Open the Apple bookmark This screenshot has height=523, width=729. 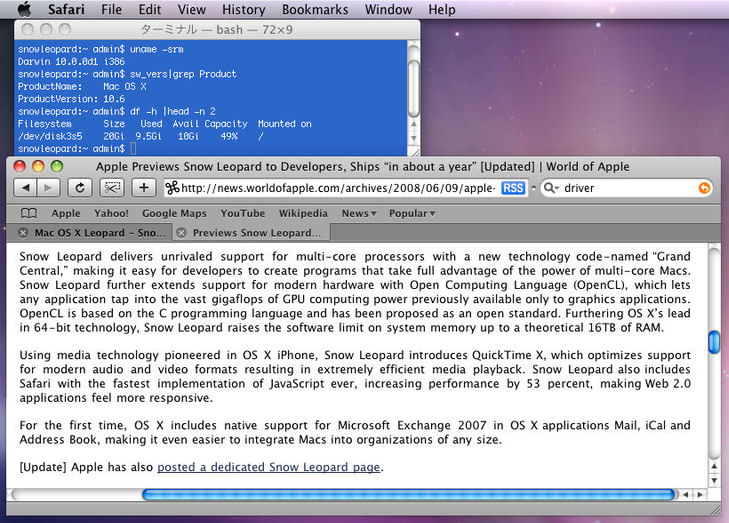point(66,213)
